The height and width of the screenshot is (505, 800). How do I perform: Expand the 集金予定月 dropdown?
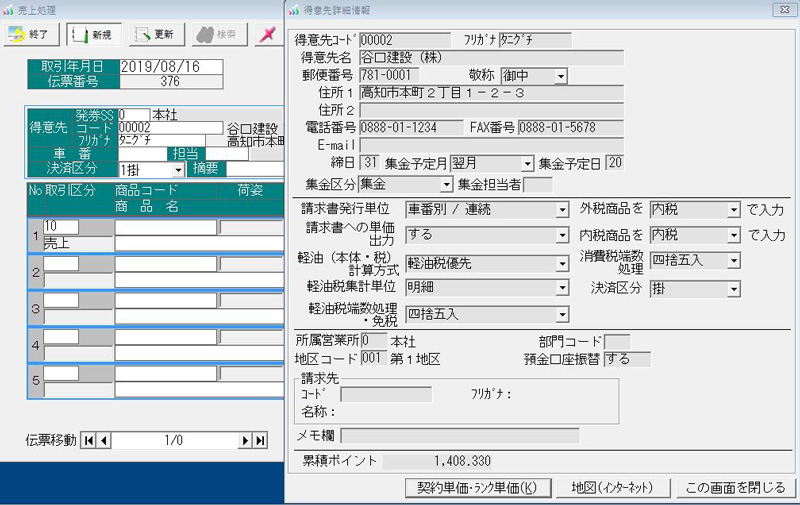527,163
